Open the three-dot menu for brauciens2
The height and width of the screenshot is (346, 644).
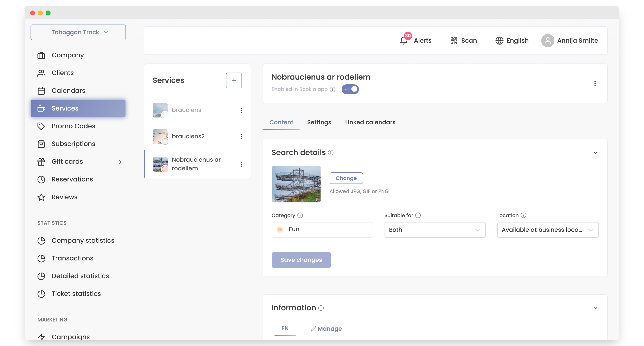[241, 137]
